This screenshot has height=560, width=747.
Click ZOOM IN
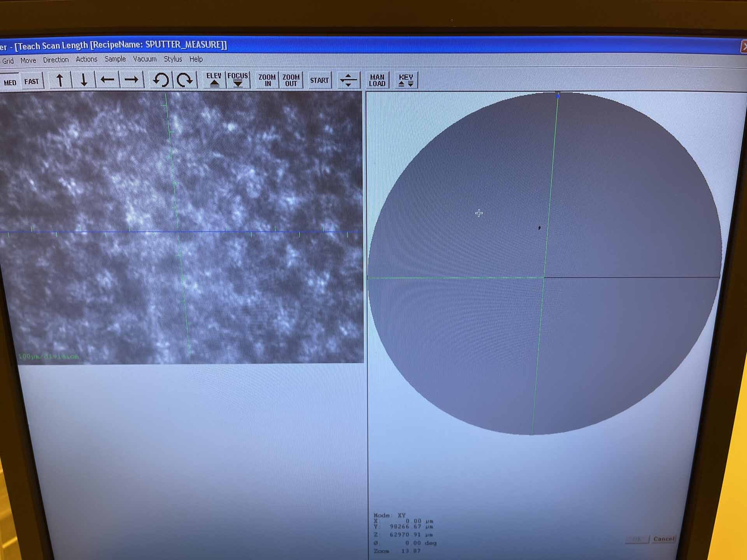coord(267,80)
